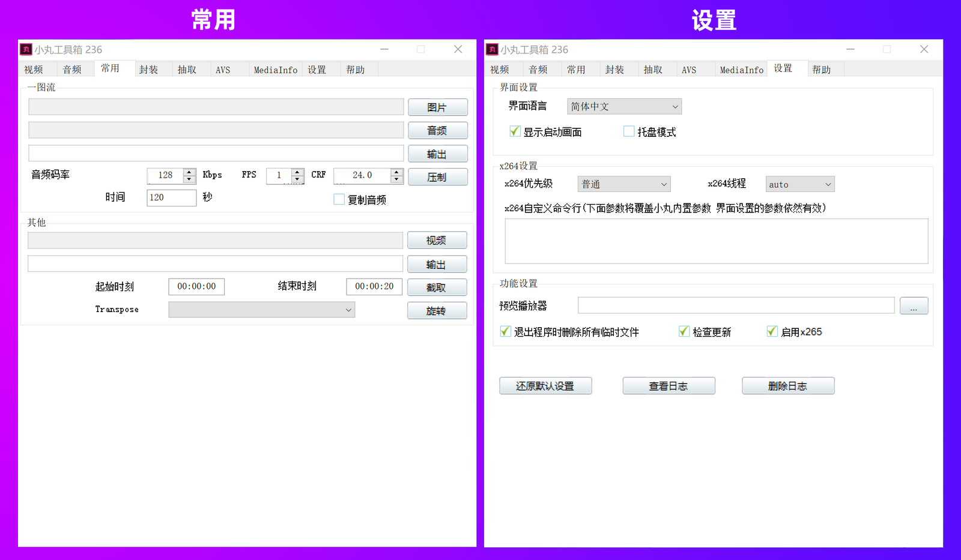Delete logs using 删除日志
The image size is (961, 560).
(x=787, y=385)
